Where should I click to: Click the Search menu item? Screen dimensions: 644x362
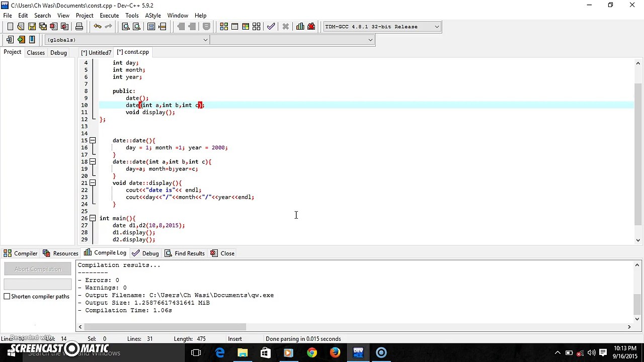pos(42,16)
